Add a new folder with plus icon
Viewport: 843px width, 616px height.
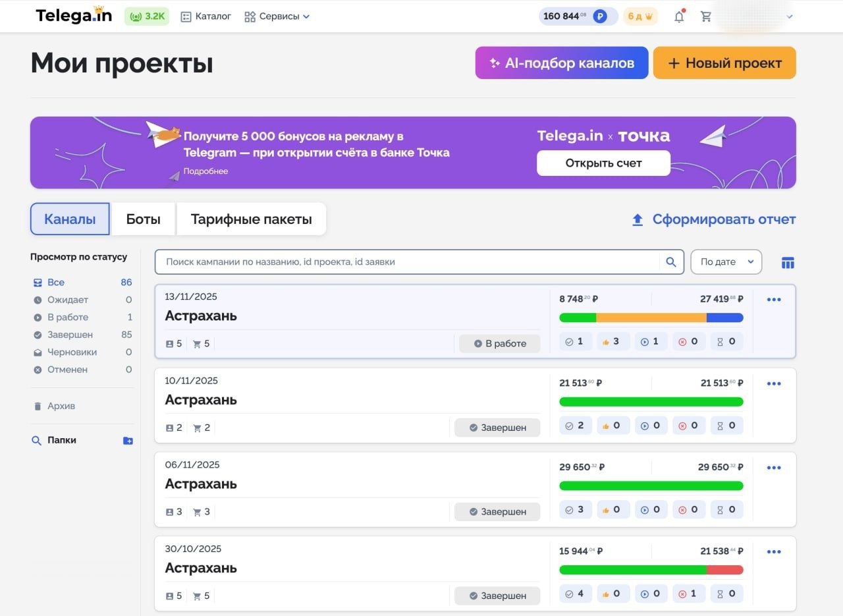(128, 441)
